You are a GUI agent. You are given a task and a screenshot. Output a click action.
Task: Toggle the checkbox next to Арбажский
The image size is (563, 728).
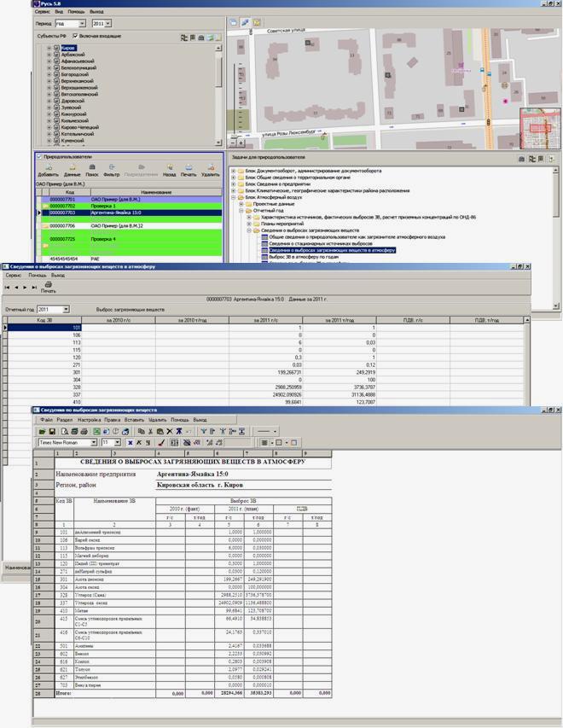(57, 55)
